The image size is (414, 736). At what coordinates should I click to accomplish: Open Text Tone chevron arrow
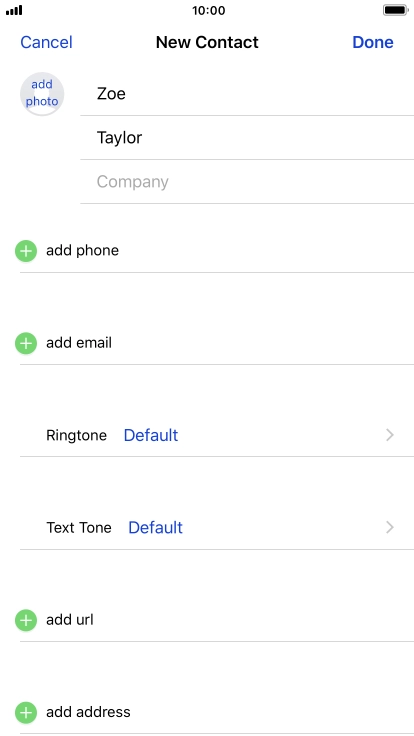coord(390,528)
